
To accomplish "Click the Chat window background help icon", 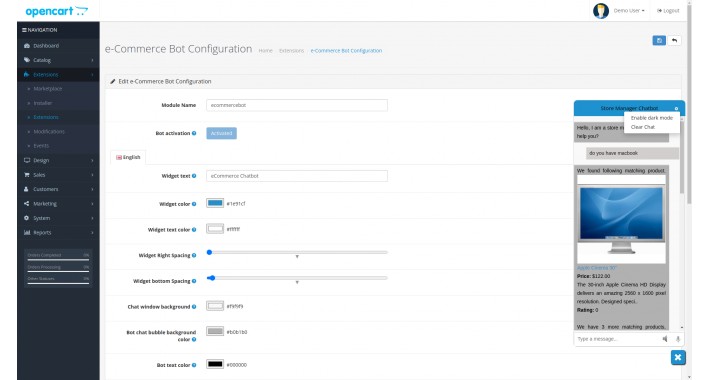I will tap(194, 307).
